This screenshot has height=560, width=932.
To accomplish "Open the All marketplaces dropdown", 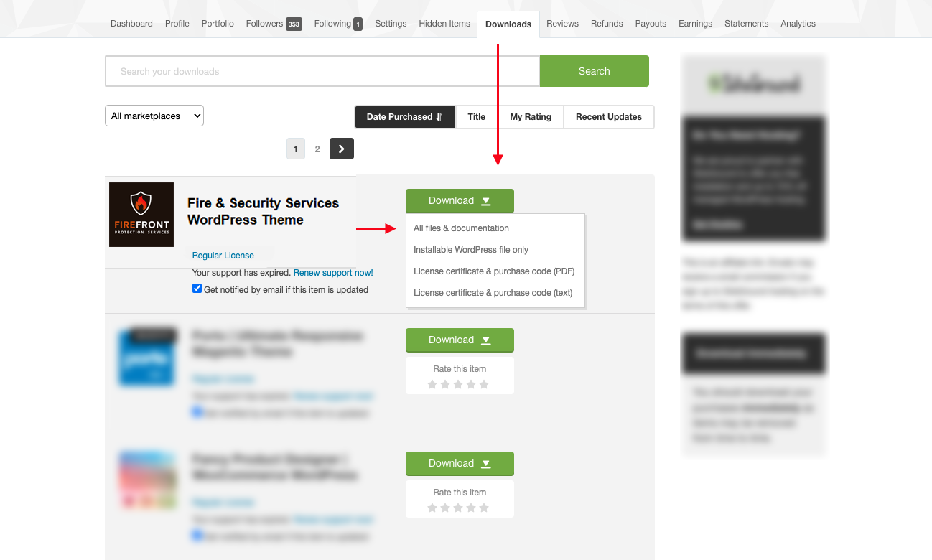I will tap(154, 116).
